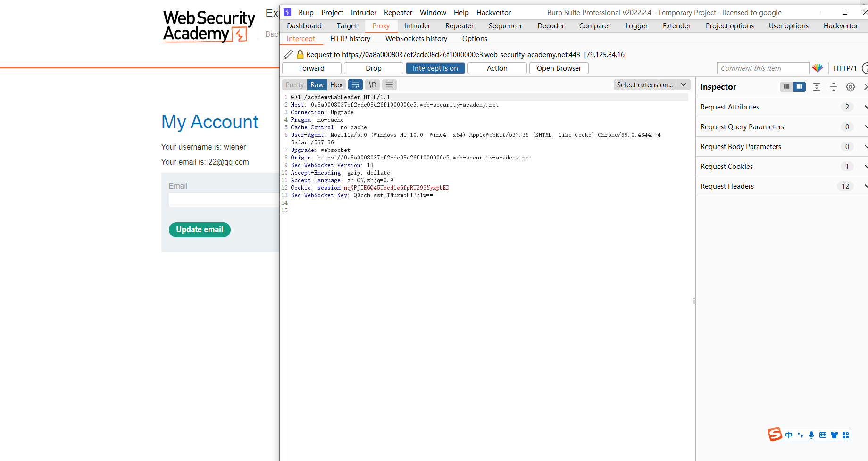Open the Help menu
This screenshot has width=868, height=461.
click(461, 13)
